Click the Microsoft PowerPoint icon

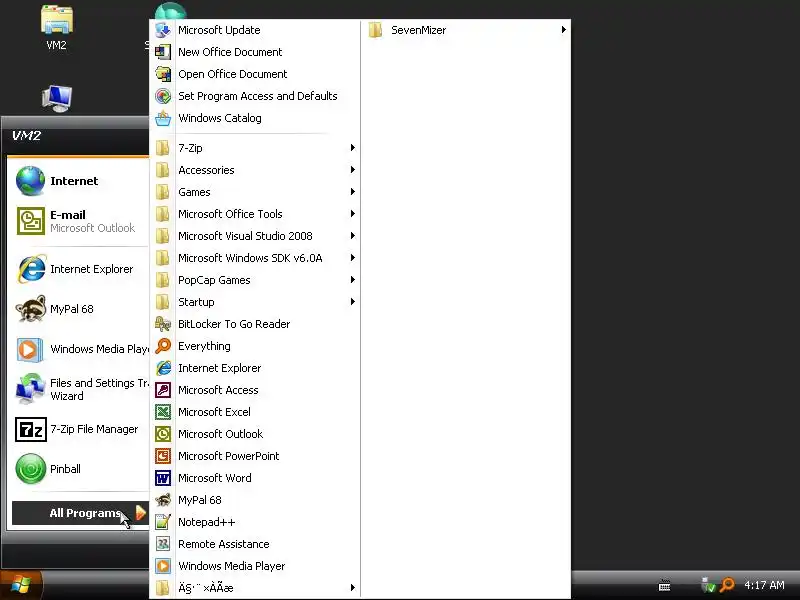[x=163, y=456]
